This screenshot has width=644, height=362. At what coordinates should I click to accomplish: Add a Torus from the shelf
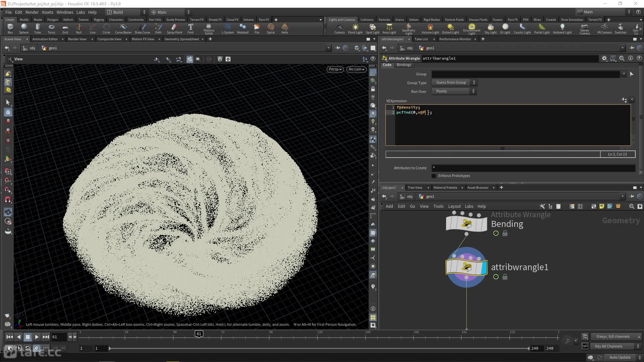pyautogui.click(x=51, y=28)
